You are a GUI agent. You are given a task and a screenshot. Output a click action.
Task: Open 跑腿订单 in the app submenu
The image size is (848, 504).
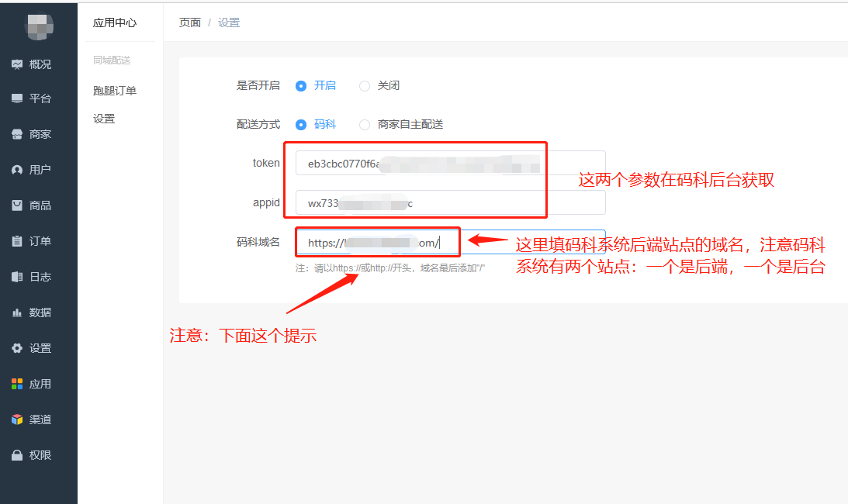[x=115, y=91]
